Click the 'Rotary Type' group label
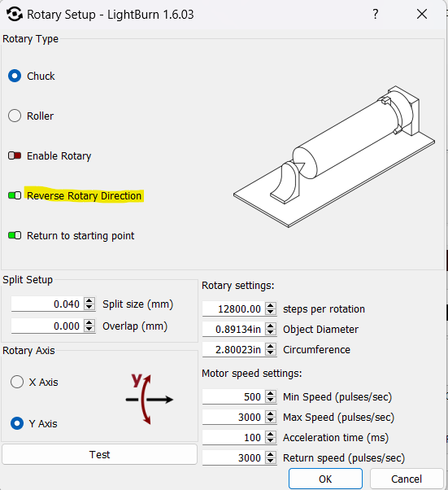Viewport: 448px width, 490px height. coord(31,39)
